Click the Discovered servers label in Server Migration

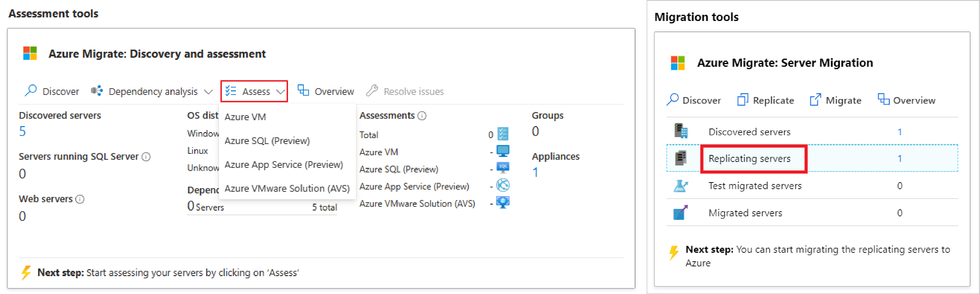[749, 132]
